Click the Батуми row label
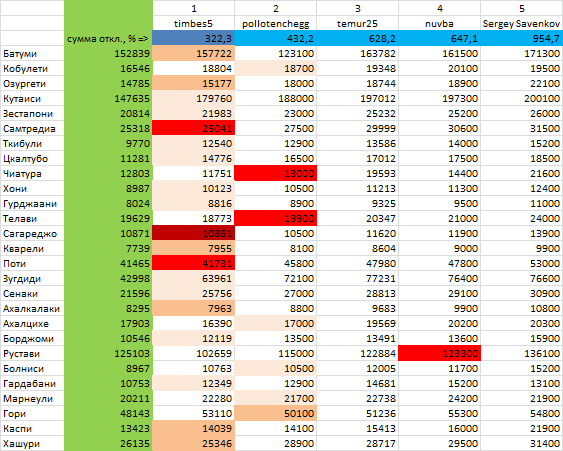The image size is (563, 451). click(x=32, y=54)
